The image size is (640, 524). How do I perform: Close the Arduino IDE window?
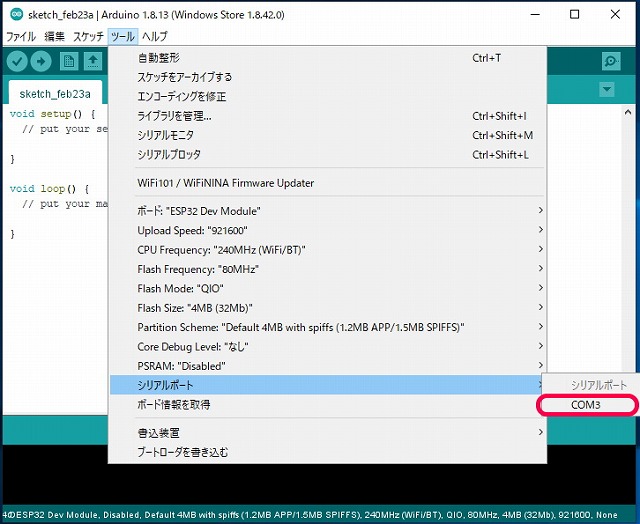point(615,14)
